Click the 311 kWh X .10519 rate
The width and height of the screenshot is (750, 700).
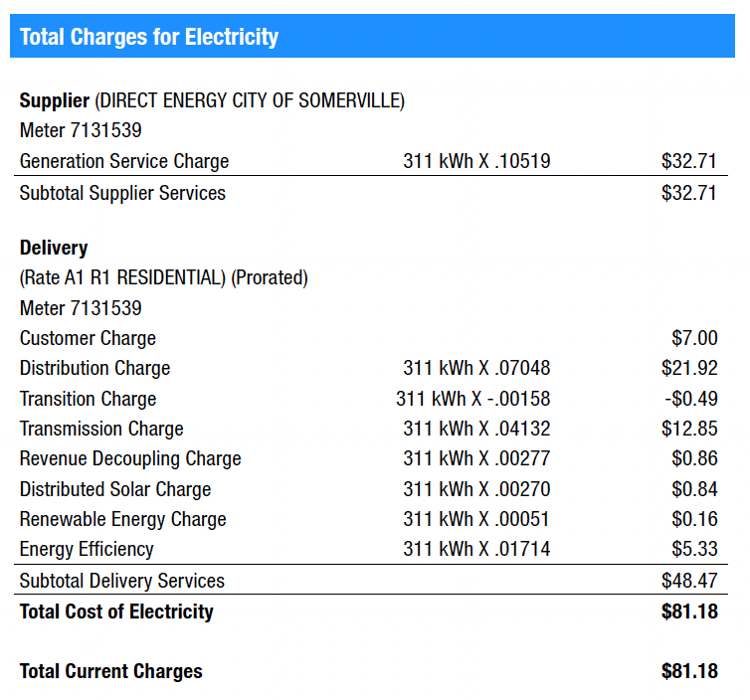[x=476, y=161]
